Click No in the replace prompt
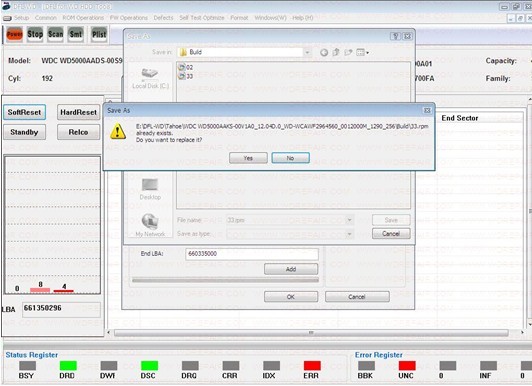Screen dimensions: 532x386 [x=290, y=158]
